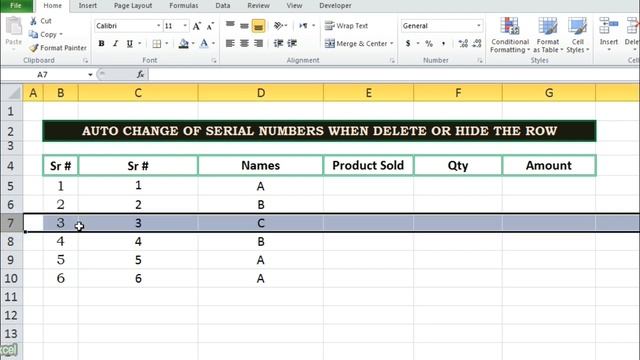Expand the borders dropdown arrow

167,43
